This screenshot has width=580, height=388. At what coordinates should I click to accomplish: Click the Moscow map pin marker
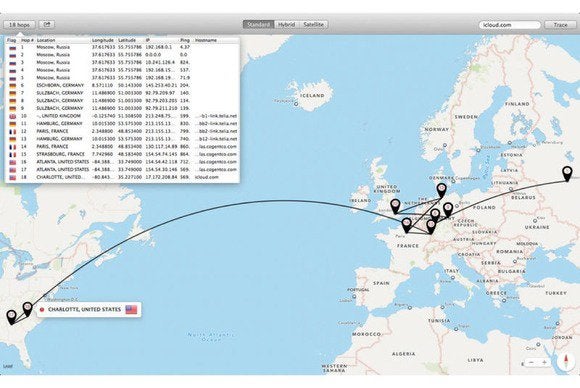[567, 173]
